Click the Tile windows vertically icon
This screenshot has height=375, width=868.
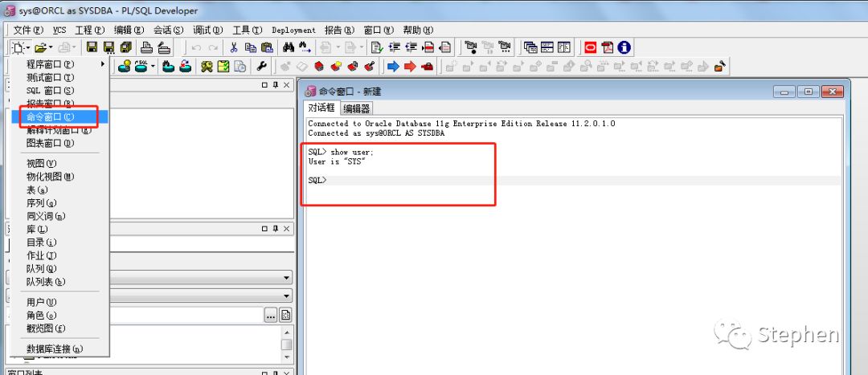pos(563,47)
